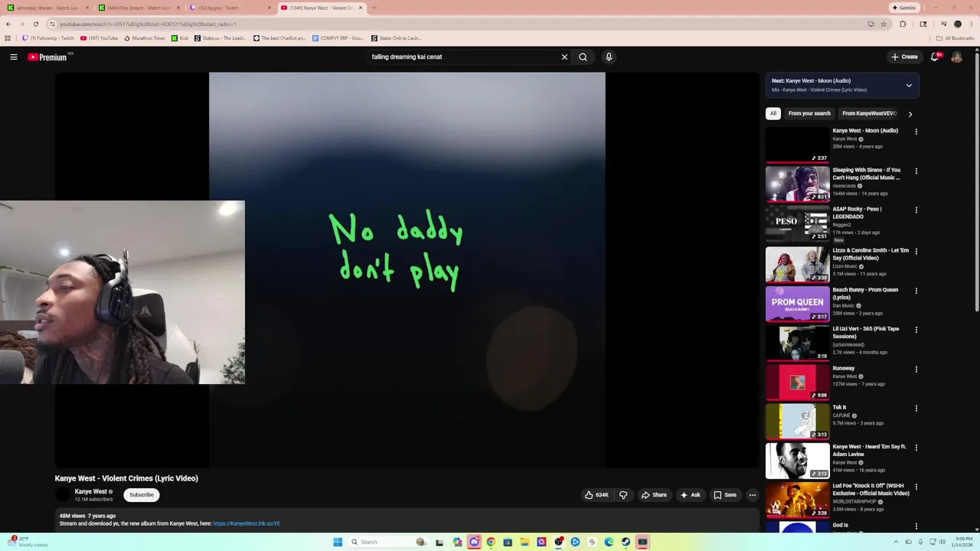980x551 pixels.
Task: Open Chrome extensions puzzle icon
Action: pos(903,24)
